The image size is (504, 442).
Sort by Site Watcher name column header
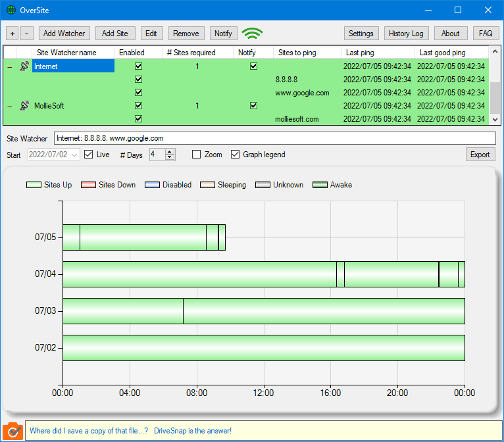[66, 53]
